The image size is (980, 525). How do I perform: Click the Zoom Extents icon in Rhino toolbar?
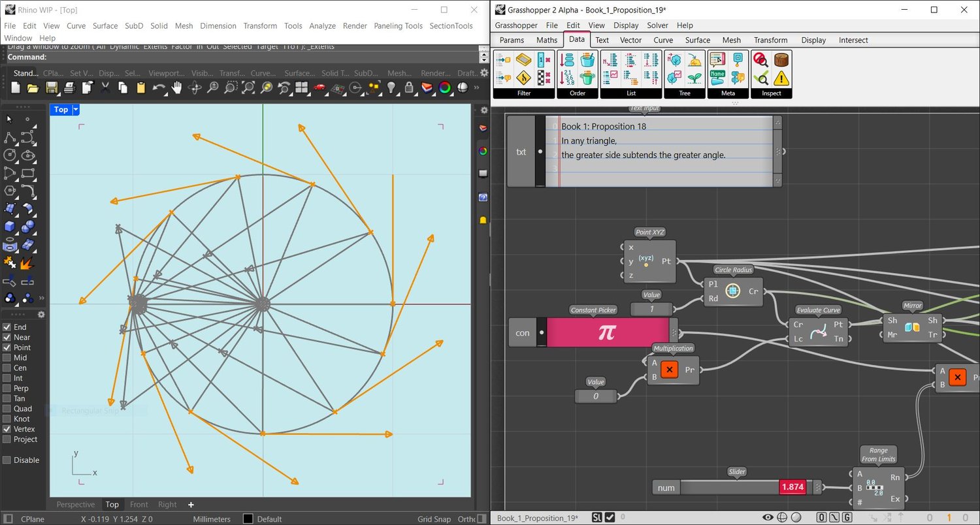click(248, 87)
